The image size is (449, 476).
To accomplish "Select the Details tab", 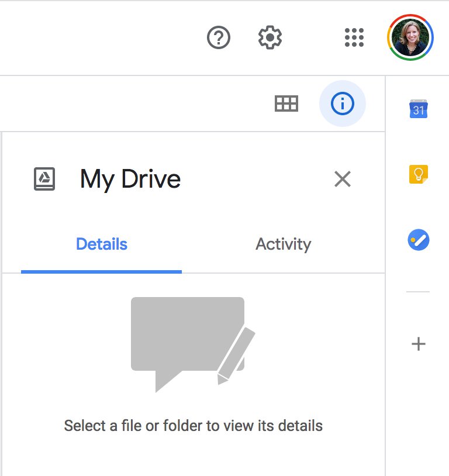I will point(102,244).
